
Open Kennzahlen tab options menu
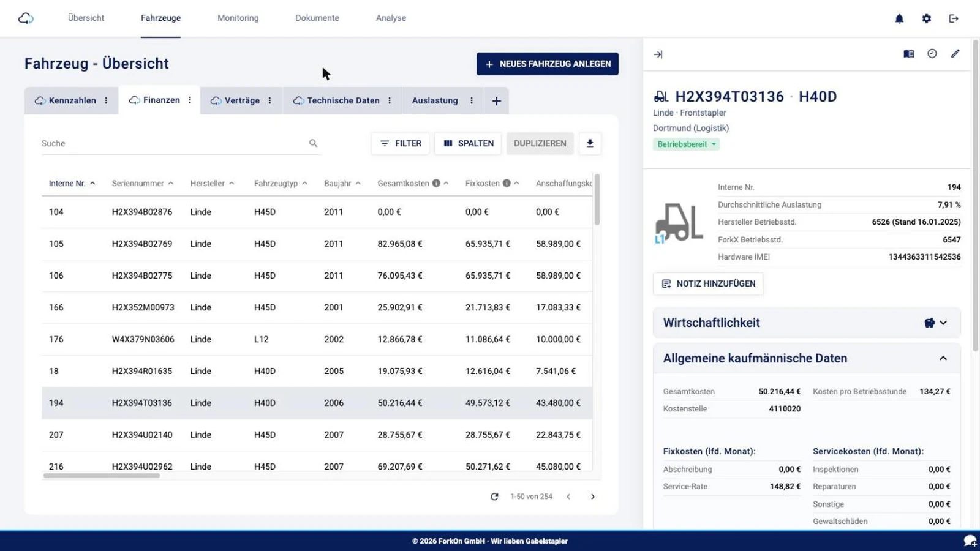click(106, 100)
